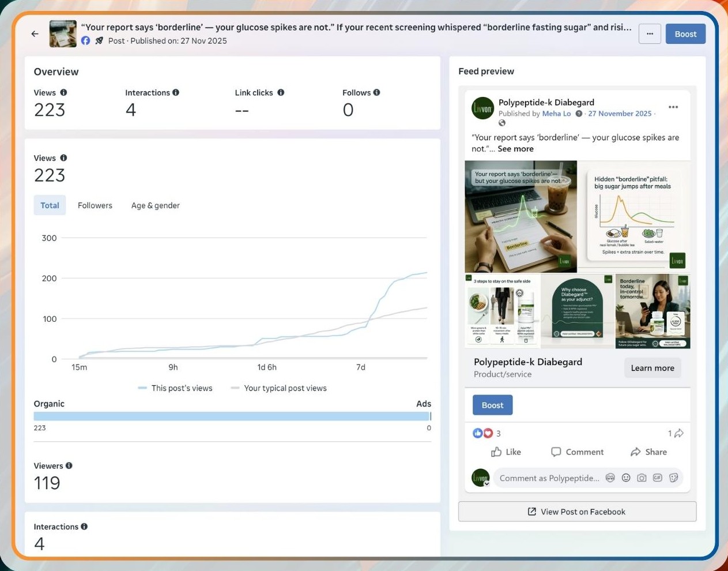Click the sticker icon in comment box
Screen dimensions: 728x571
click(673, 478)
